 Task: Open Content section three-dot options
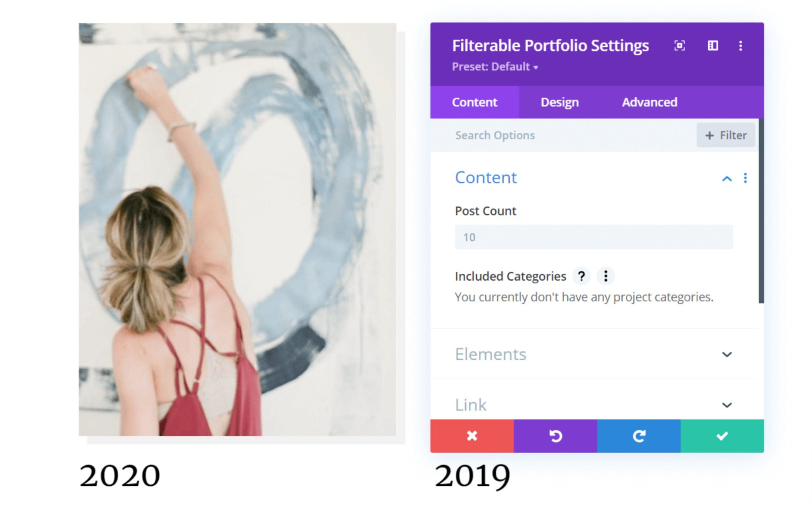(x=745, y=178)
